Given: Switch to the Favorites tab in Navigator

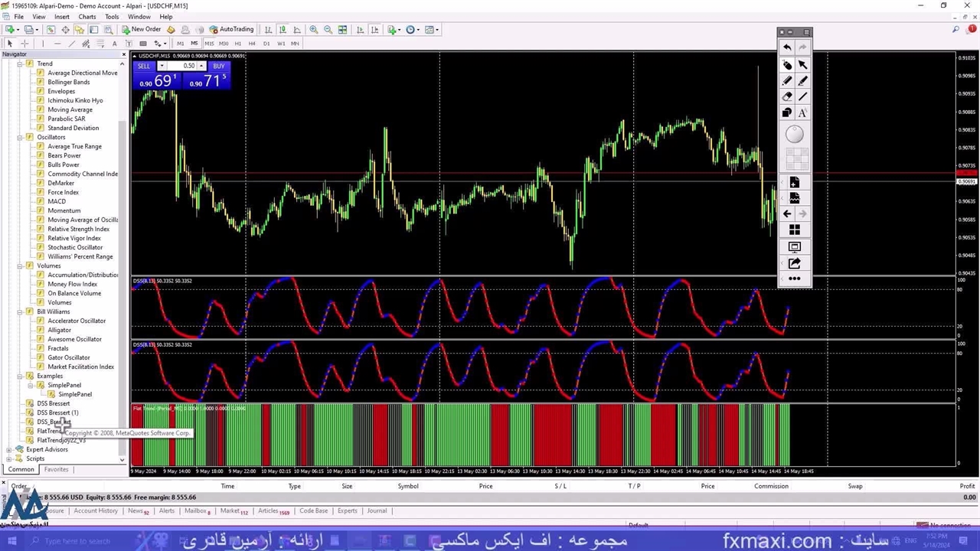Looking at the screenshot, I should click(56, 469).
